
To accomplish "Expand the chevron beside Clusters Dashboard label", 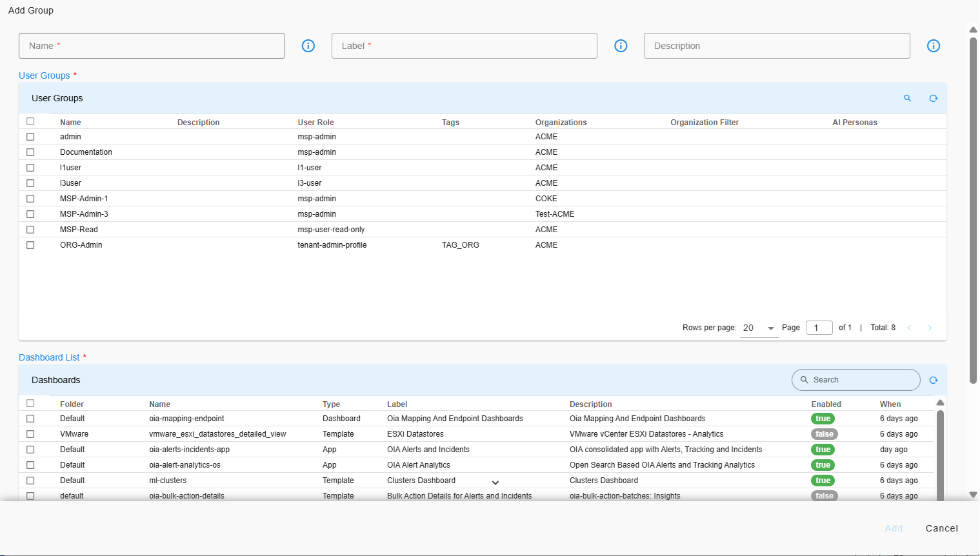I will tap(495, 482).
